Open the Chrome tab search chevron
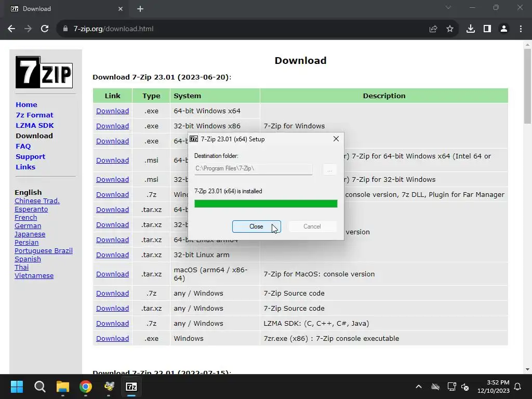The image size is (532, 399). point(448,7)
